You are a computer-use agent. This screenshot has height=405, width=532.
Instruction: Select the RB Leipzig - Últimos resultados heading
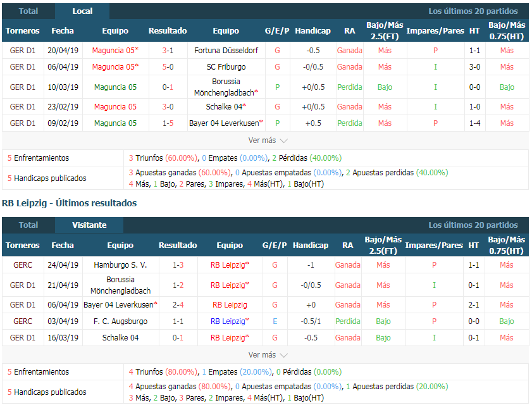click(69, 203)
